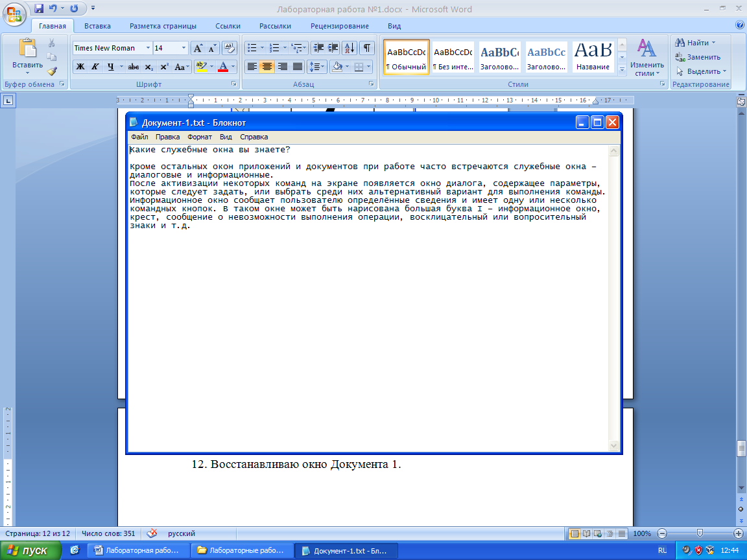Click the пуск Start button

tap(30, 550)
